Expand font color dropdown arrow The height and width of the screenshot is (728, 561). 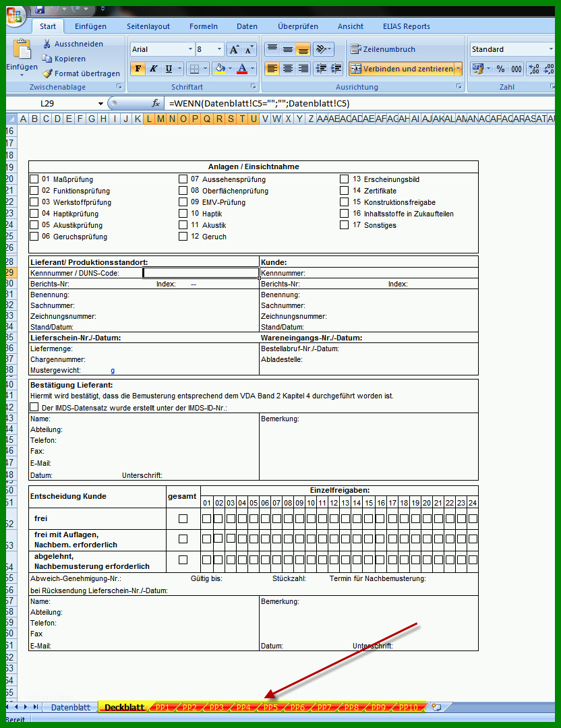pos(253,69)
